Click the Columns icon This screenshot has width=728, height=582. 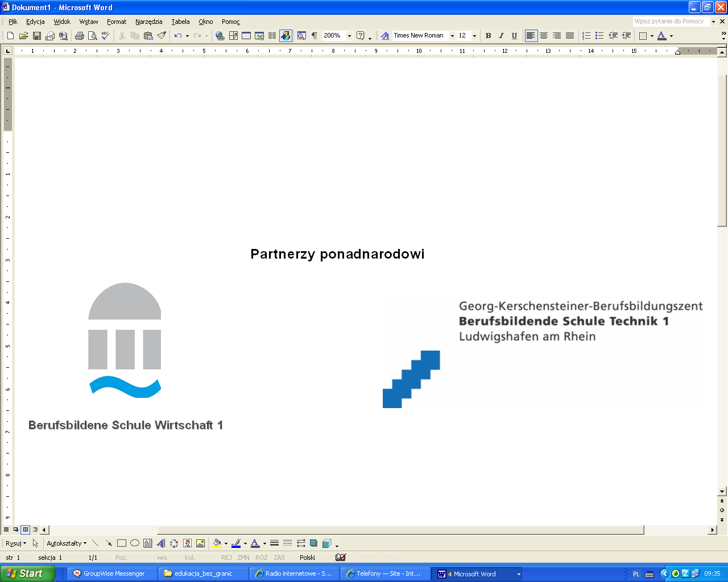[x=272, y=36]
